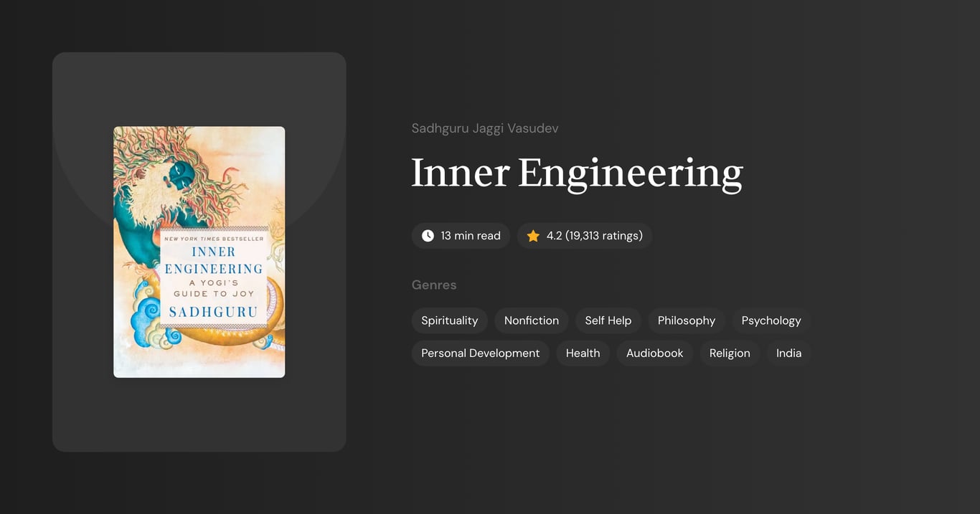This screenshot has width=980, height=514.
Task: Open the Self Help genre
Action: point(608,320)
